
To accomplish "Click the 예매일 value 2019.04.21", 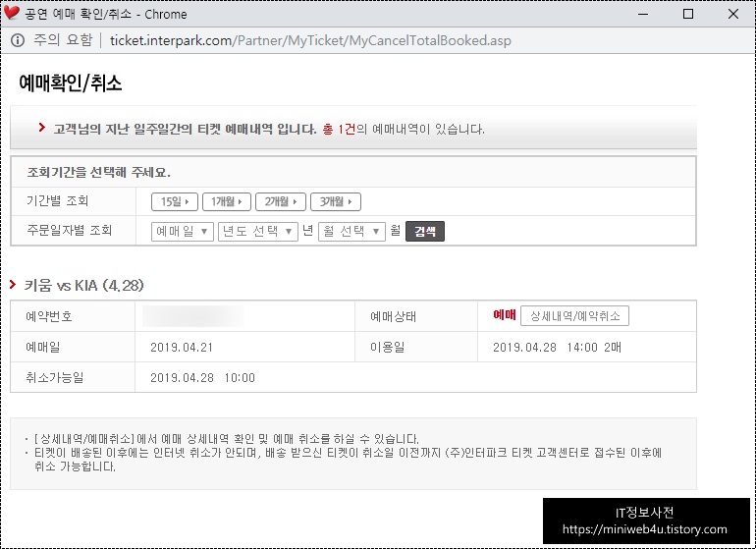I will point(182,348).
